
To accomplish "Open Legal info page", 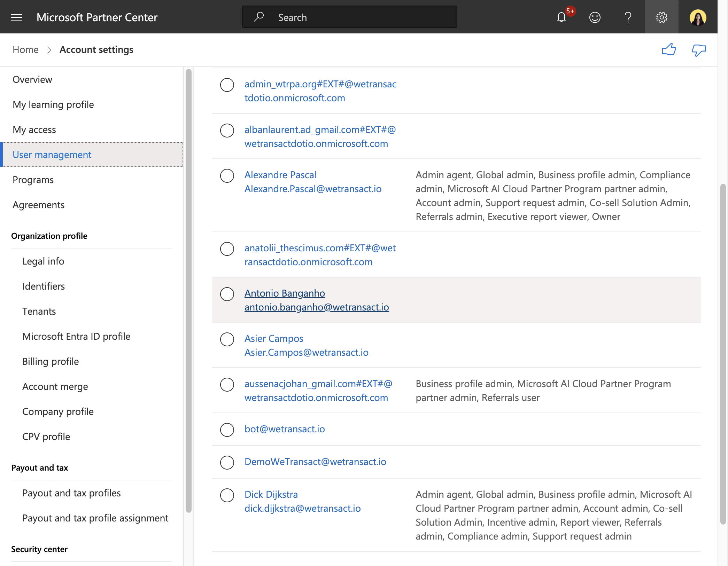I will pyautogui.click(x=43, y=261).
